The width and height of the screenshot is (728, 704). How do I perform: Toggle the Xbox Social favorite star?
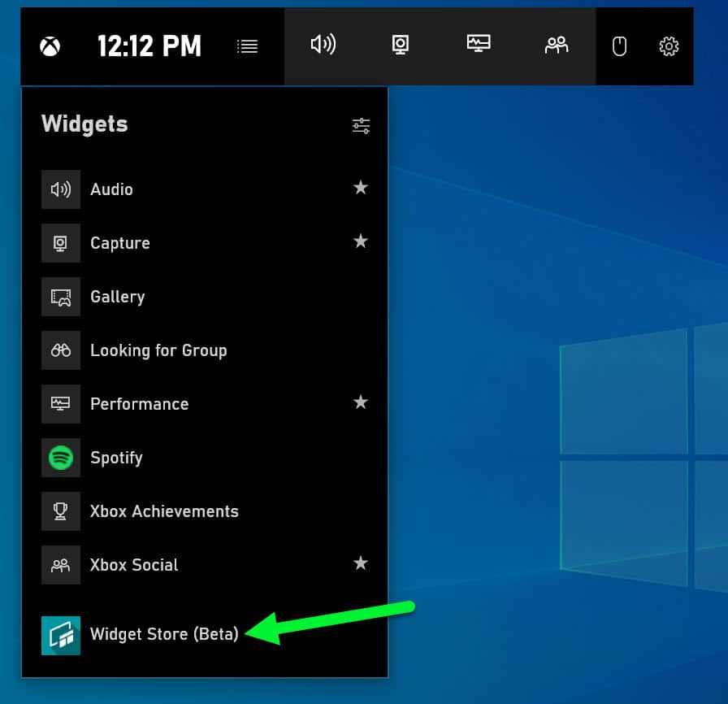coord(361,563)
